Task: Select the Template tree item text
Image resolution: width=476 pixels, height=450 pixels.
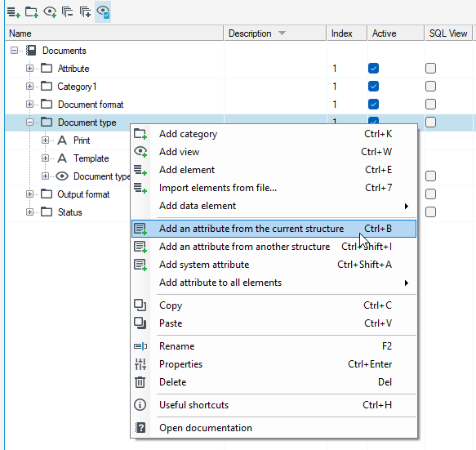Action: (x=91, y=158)
